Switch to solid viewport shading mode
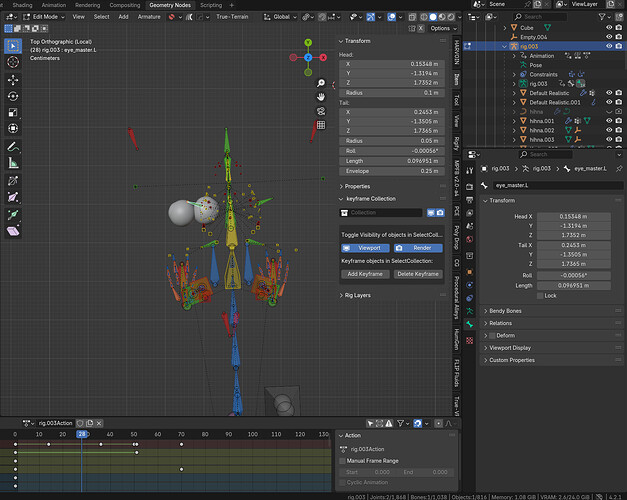This screenshot has width=627, height=500. 433,17
